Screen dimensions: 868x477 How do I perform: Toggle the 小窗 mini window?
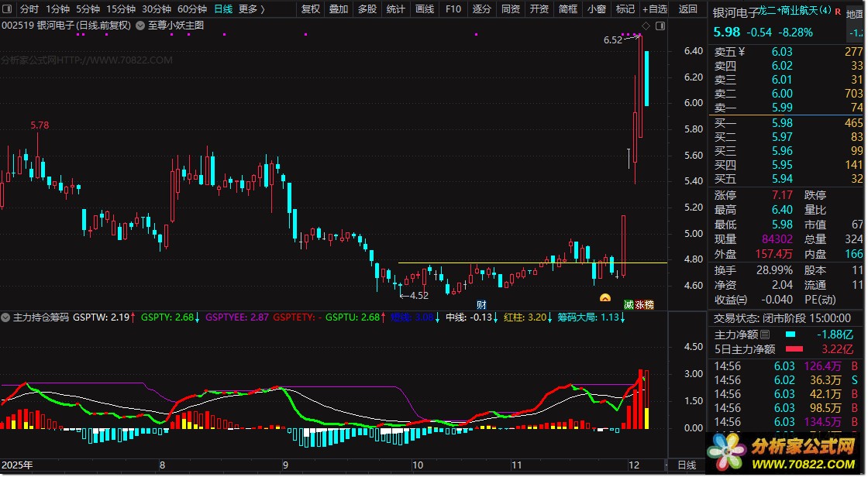[597, 9]
